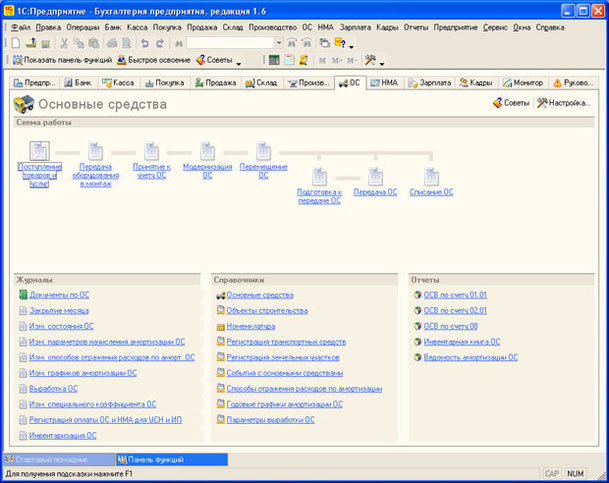Expand the toolbar search combo box
This screenshot has width=609, height=483.
coord(277,44)
